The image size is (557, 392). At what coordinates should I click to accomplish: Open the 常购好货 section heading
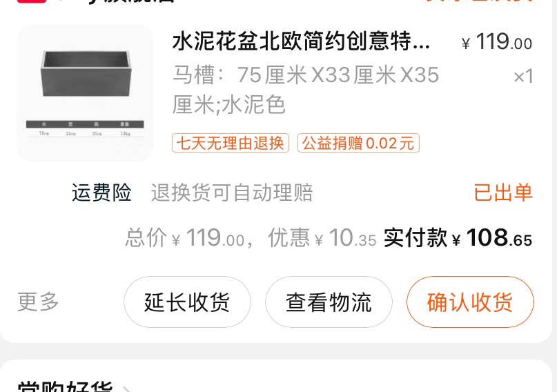(65, 387)
